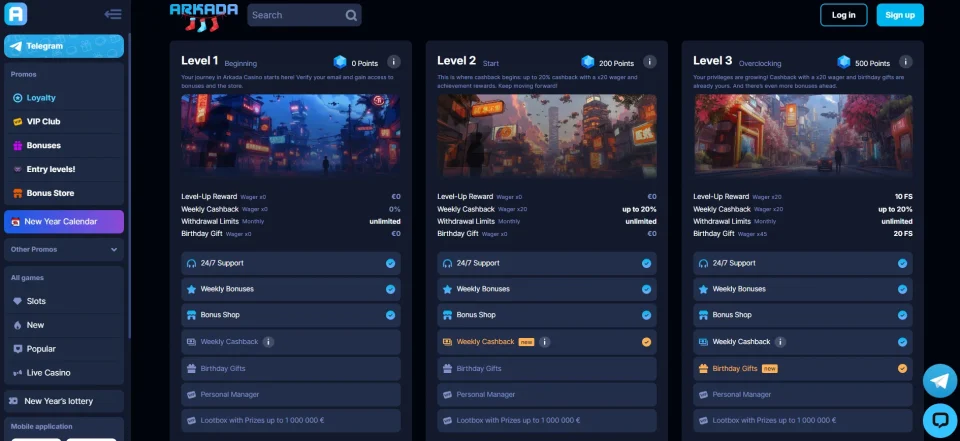Image resolution: width=960 pixels, height=441 pixels.
Task: Expand the Other Promos section
Action: tap(64, 249)
